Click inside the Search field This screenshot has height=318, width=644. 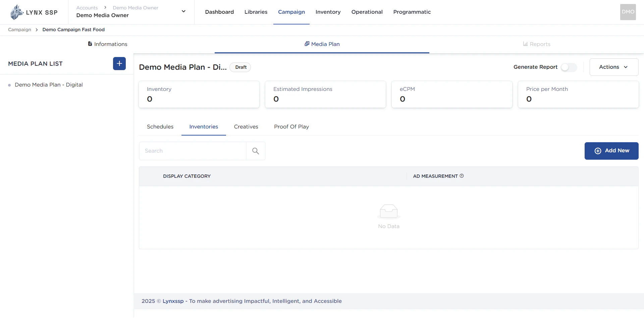click(193, 151)
